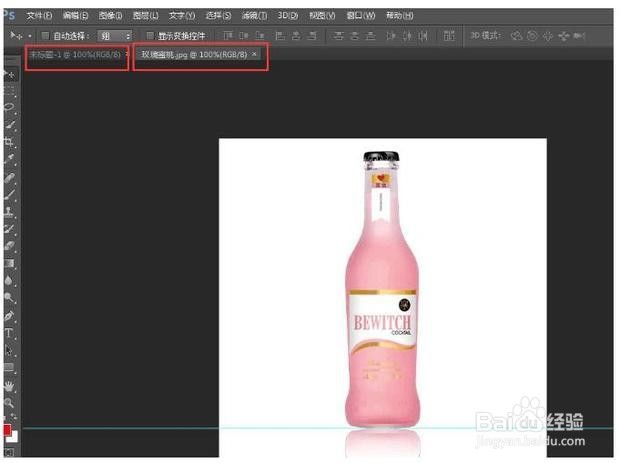
Task: Select the Gradient tool
Action: (9, 263)
